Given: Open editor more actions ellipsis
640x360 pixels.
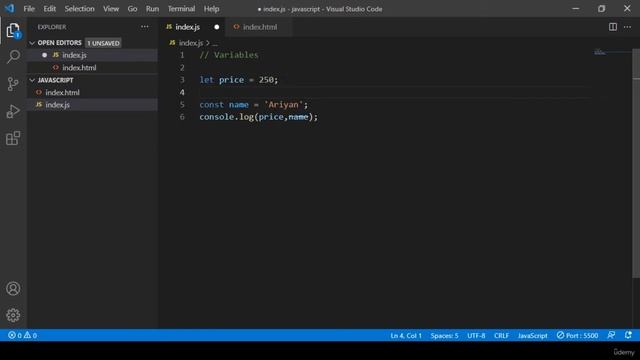Looking at the screenshot, I should (627, 27).
